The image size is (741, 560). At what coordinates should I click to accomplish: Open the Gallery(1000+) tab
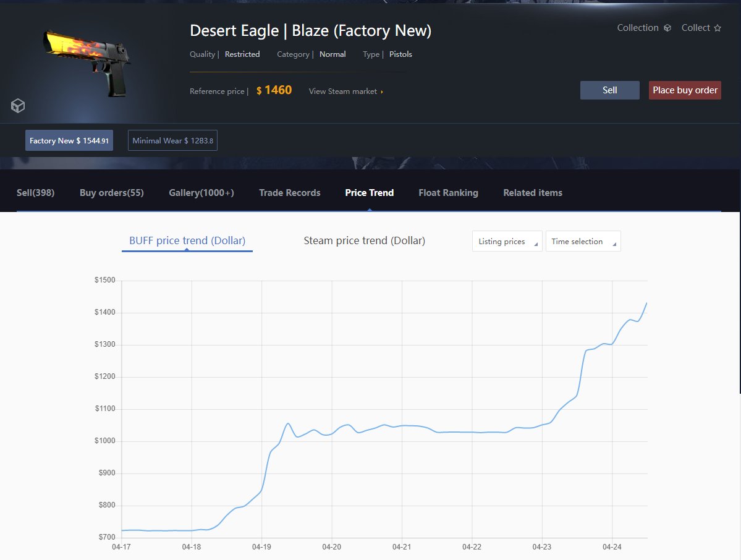(201, 193)
